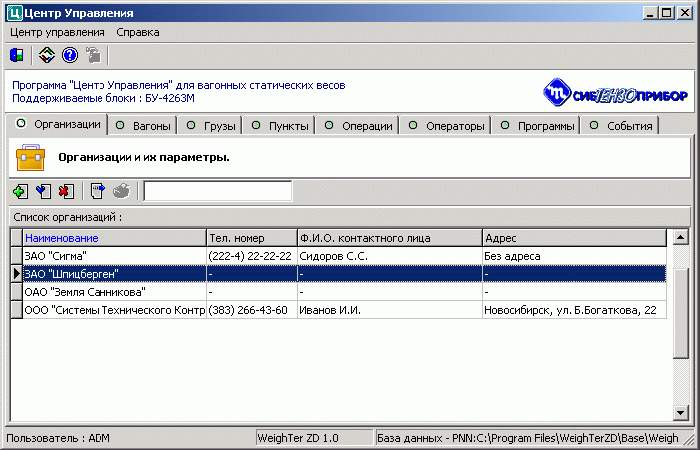This screenshot has height=450, width=700.
Task: Click the row selector of ЗАО "Сигма"
Action: 17,256
